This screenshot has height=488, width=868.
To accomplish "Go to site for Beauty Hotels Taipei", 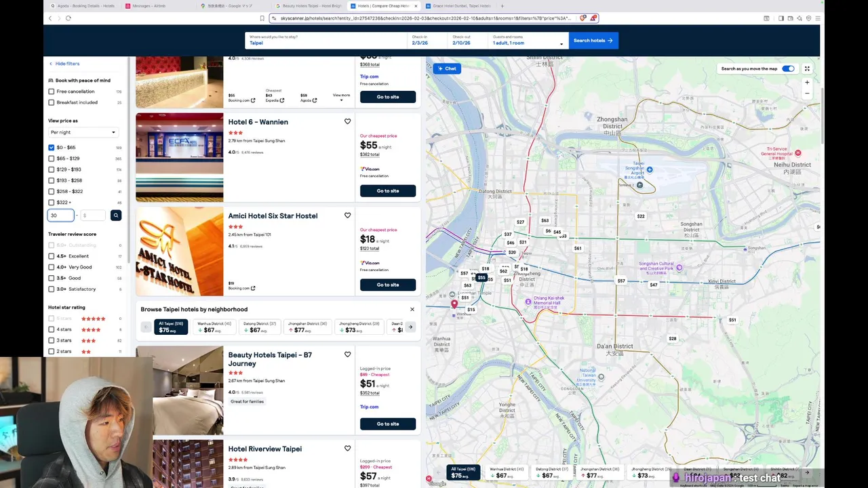I will coord(388,424).
